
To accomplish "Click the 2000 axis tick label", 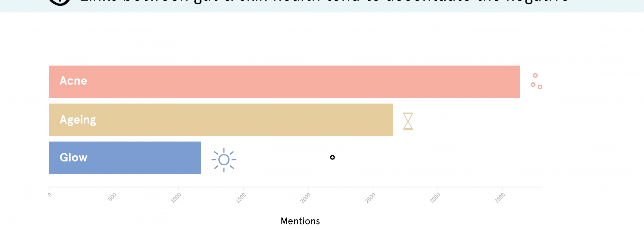I will tap(306, 198).
